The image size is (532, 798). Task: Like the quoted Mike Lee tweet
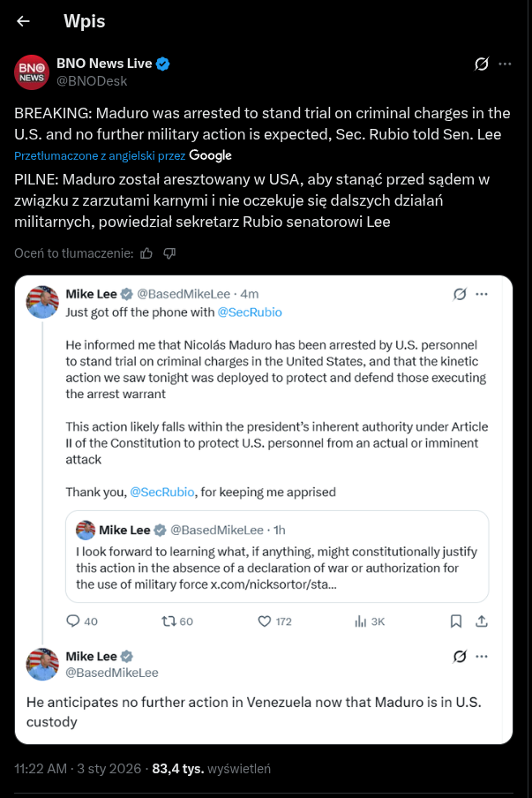264,621
